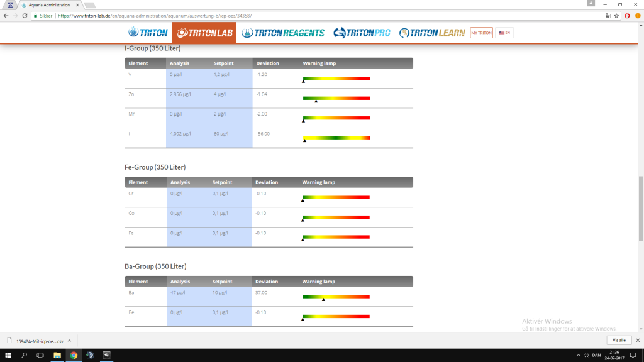Click the Ba warning lamp color bar

[336, 296]
